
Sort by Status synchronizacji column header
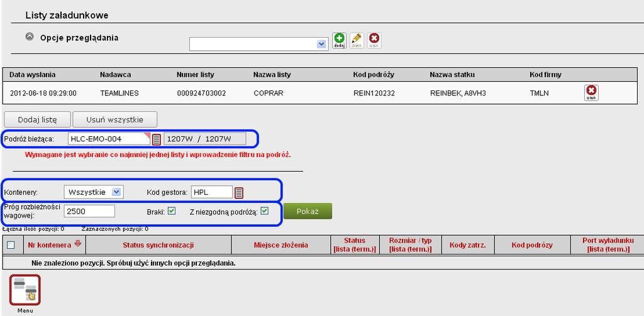158,245
